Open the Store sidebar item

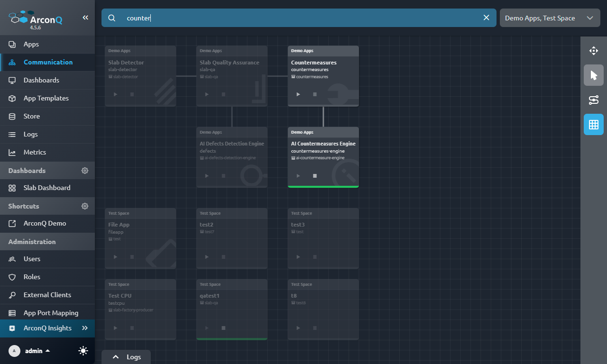32,116
